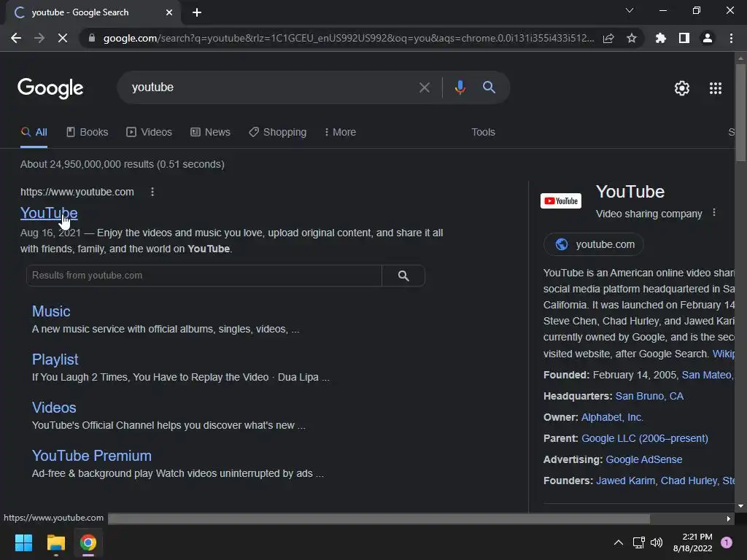This screenshot has width=747, height=560.
Task: Click the https://www.youtube.com result URL text
Action: [x=77, y=192]
